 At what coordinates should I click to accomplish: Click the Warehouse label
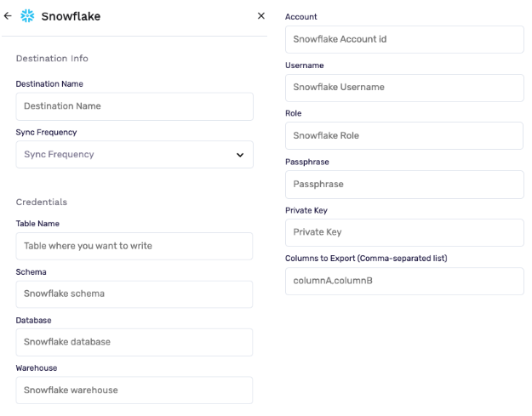point(37,368)
